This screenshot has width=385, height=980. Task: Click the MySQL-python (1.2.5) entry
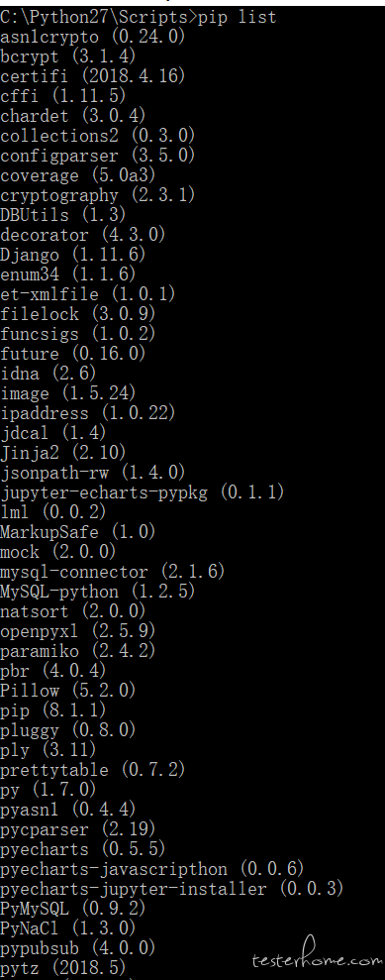coord(97,592)
